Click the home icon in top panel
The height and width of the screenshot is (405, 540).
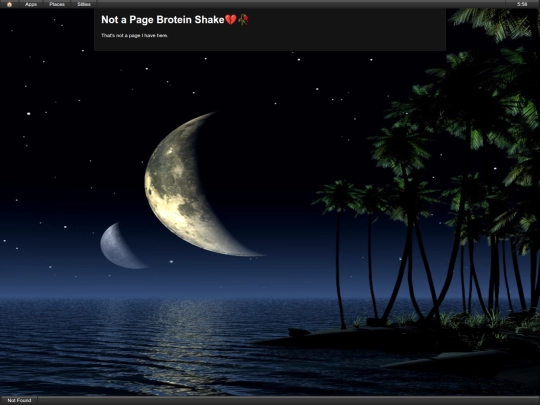click(9, 4)
